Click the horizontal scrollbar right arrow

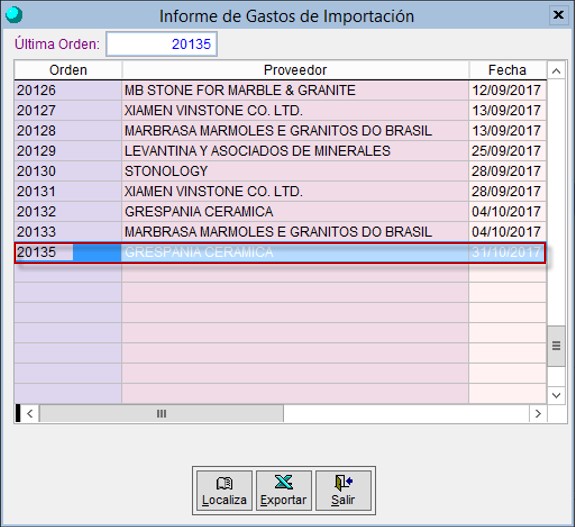tap(538, 414)
